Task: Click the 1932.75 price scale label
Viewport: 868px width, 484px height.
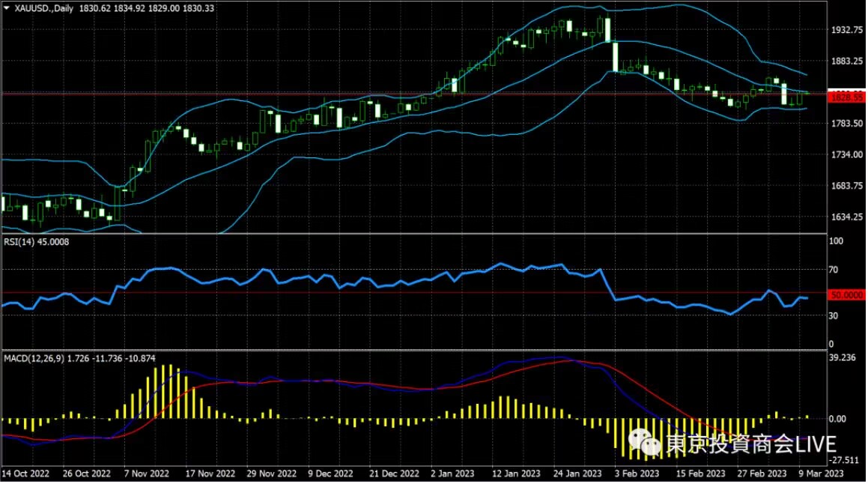Action: coord(847,30)
